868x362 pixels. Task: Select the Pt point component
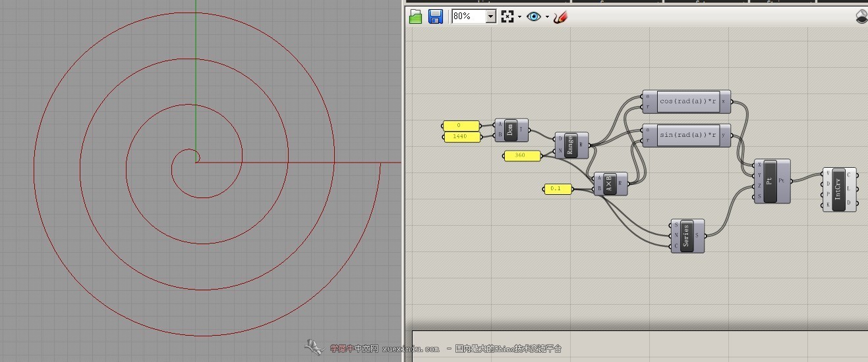(x=772, y=181)
